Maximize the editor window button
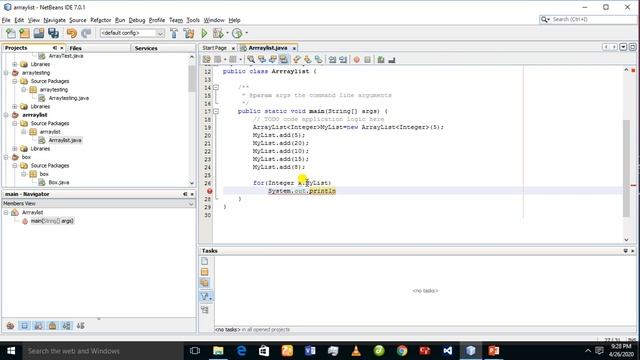This screenshot has height=360, width=640. pos(632,47)
